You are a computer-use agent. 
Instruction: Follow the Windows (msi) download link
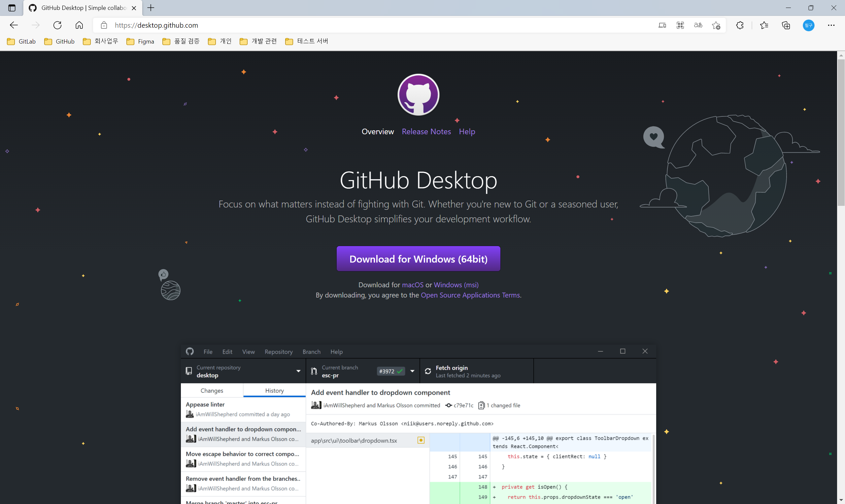456,285
